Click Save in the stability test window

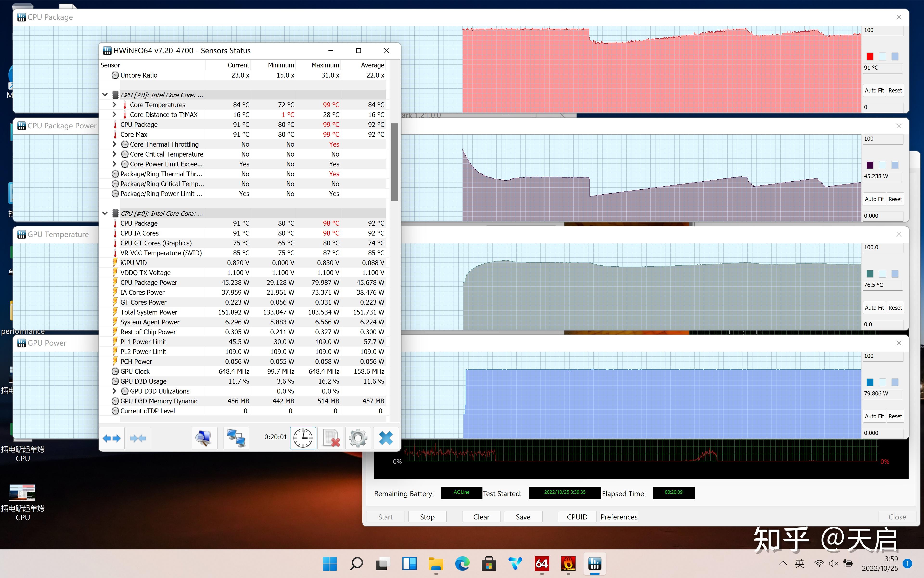pyautogui.click(x=523, y=517)
